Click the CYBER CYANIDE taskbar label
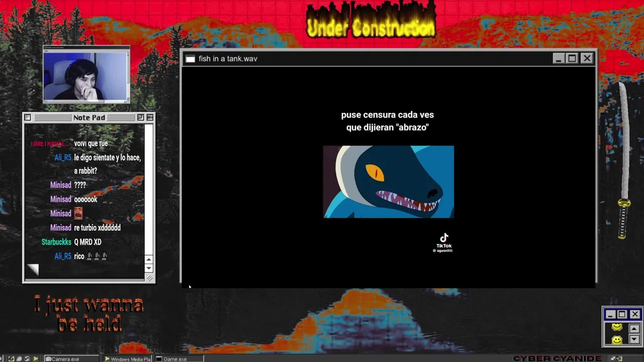Viewport: 644px width, 362px height. pos(557,358)
